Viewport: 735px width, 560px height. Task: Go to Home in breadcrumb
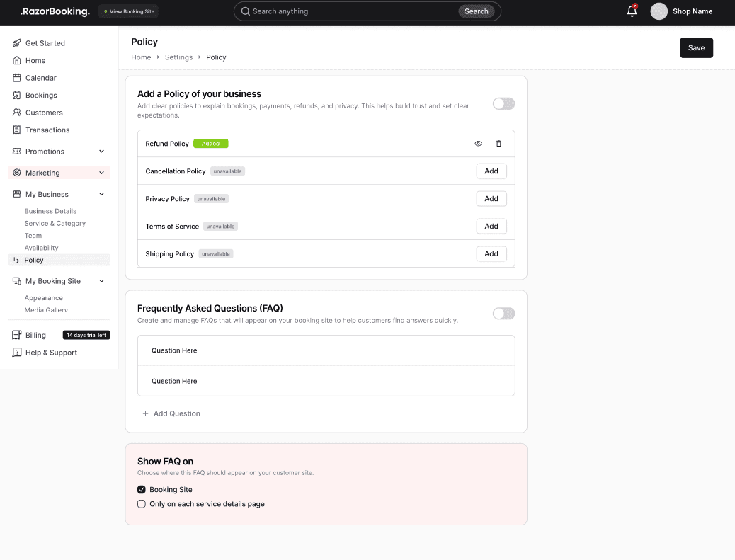pos(141,57)
